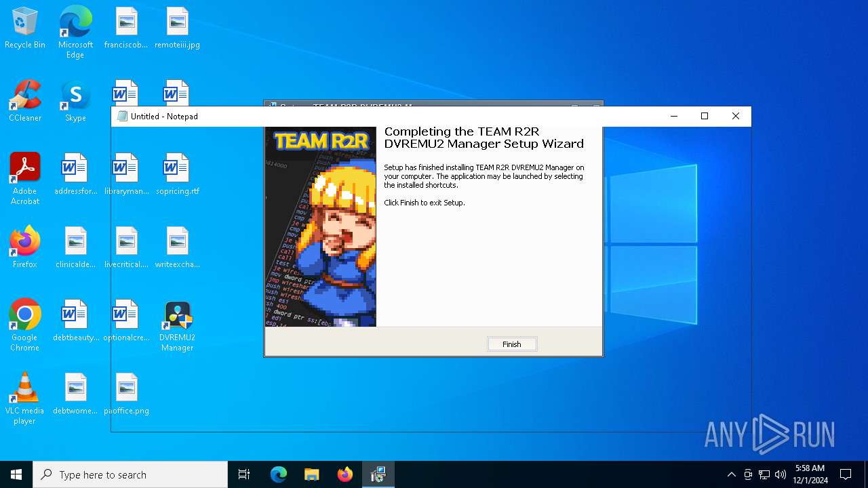Select the debtbeauty Word document icon

(x=75, y=321)
